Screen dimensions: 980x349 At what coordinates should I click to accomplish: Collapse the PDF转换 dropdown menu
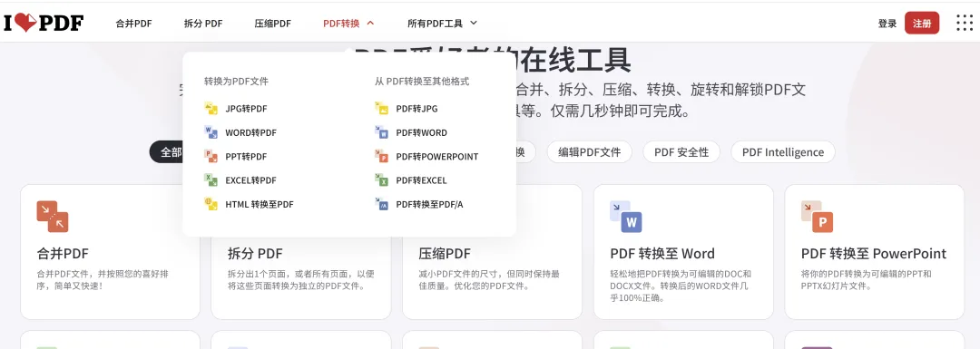click(348, 24)
